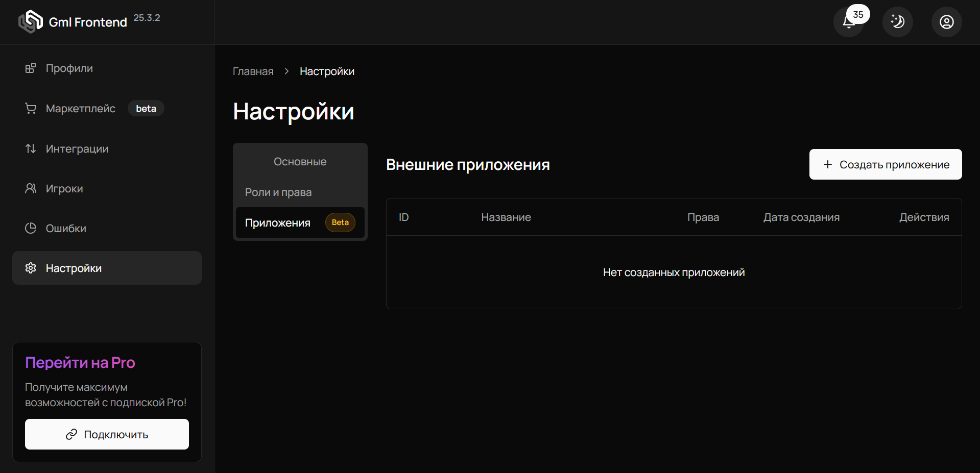Image resolution: width=980 pixels, height=473 pixels.
Task: Toggle the dark/light theme switcher
Action: point(897,21)
